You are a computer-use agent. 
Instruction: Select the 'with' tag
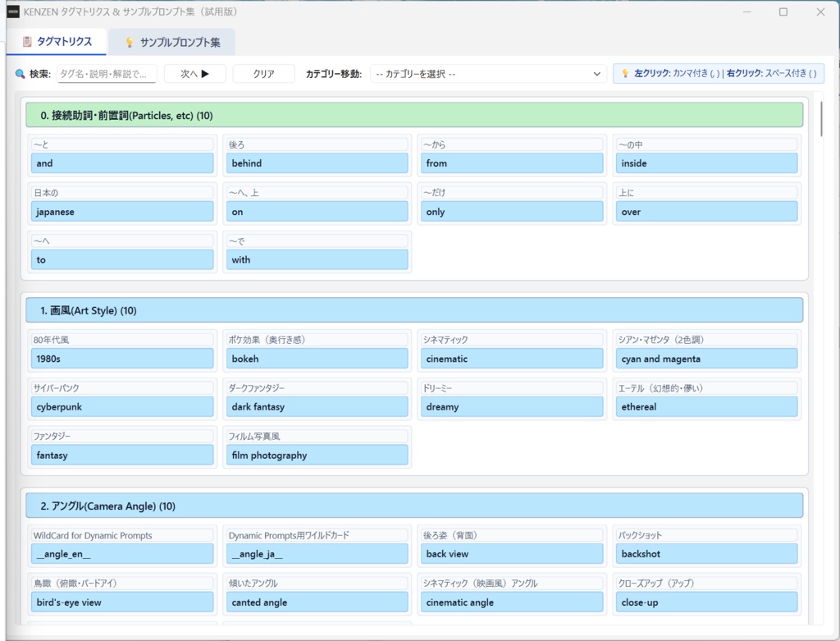[x=317, y=259]
